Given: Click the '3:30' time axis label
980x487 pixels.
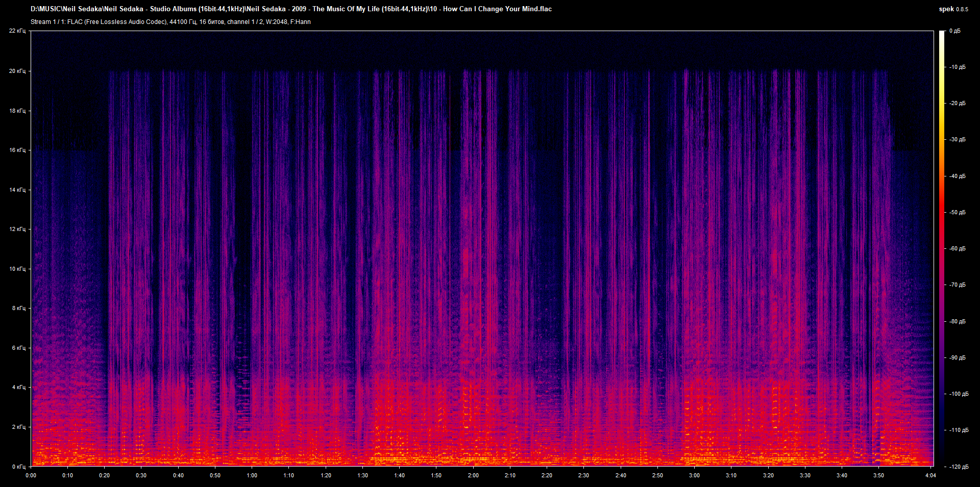Looking at the screenshot, I should [805, 476].
